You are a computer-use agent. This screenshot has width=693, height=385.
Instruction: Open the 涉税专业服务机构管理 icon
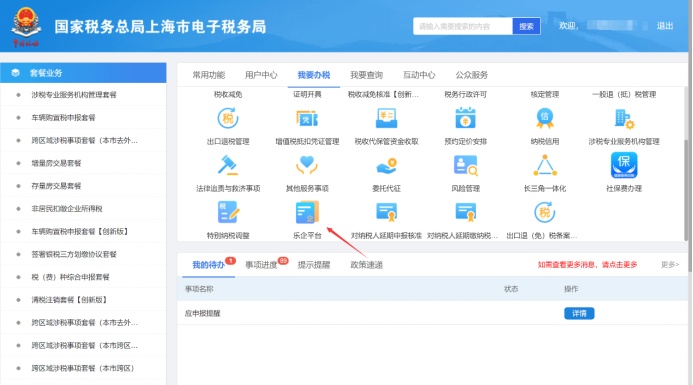point(624,119)
